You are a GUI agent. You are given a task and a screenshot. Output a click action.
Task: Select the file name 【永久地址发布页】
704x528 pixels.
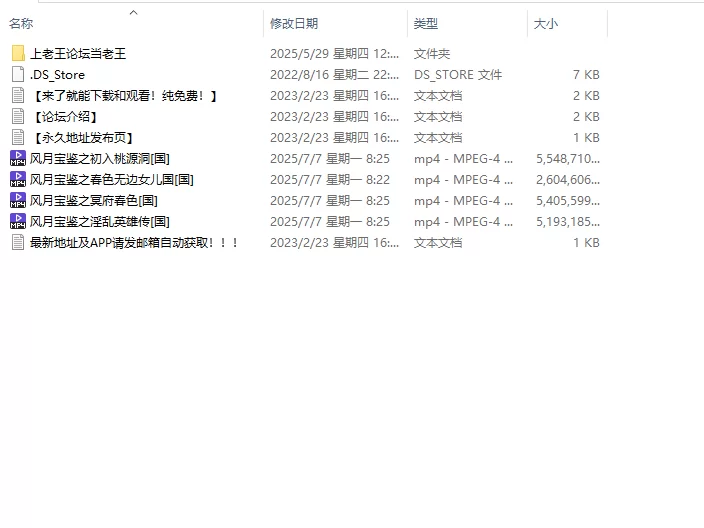[83, 138]
